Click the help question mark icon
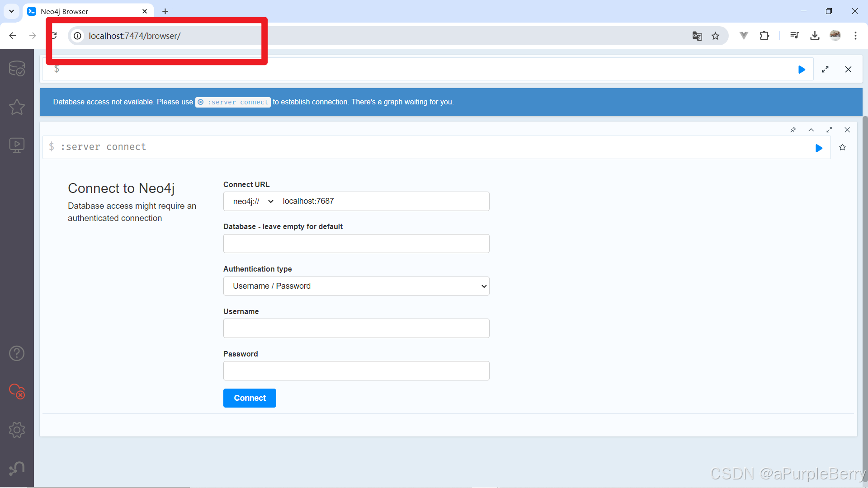Image resolution: width=868 pixels, height=488 pixels. click(16, 353)
